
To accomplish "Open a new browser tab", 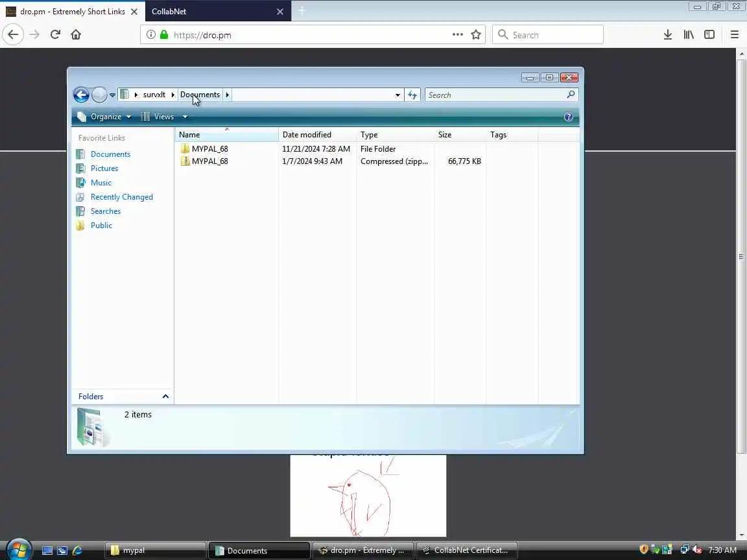I will [302, 11].
